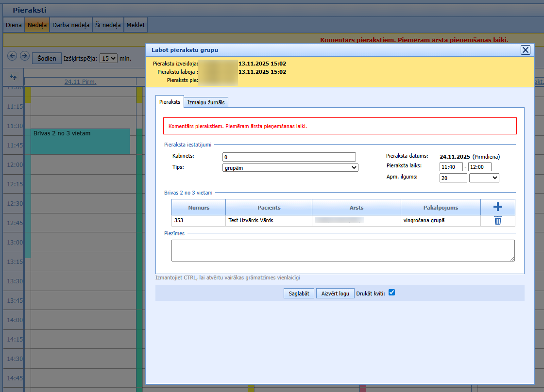This screenshot has height=392, width=544.
Task: Click into the Piezīmes text area
Action: [343, 250]
